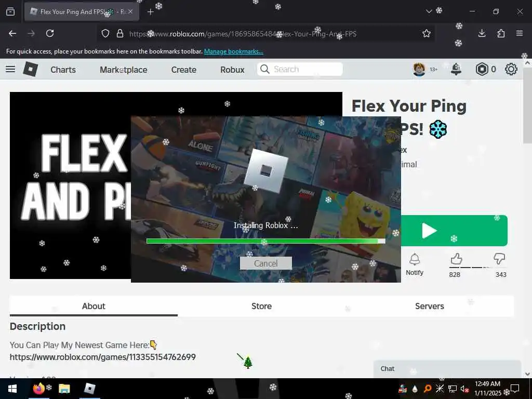Focus the Roblox Search field
This screenshot has width=532, height=399.
point(300,69)
